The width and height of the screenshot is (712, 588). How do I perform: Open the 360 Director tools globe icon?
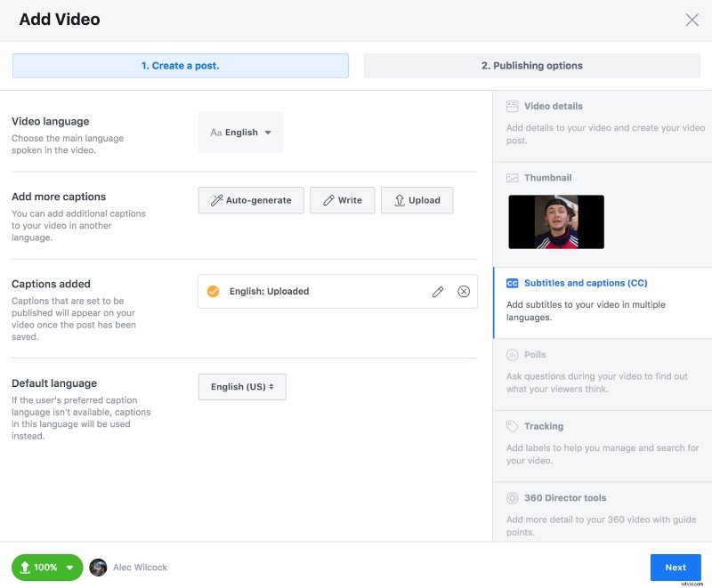(x=513, y=498)
